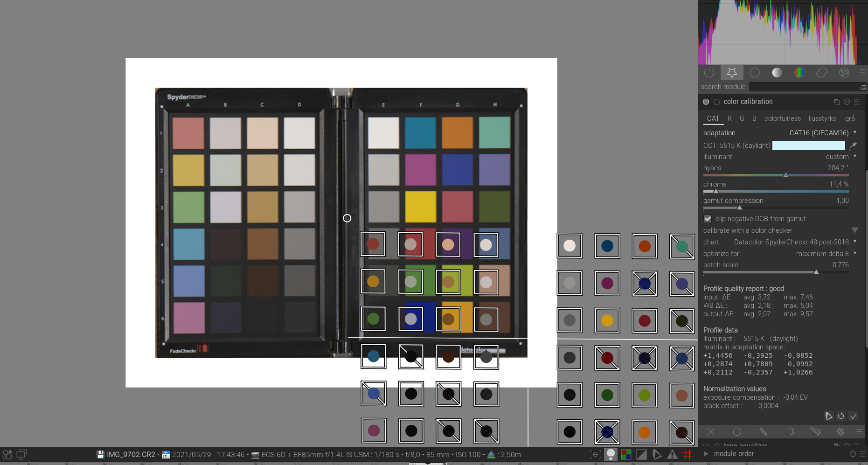Toggle guide overlay grid display
The width and height of the screenshot is (868, 465).
pos(687,454)
